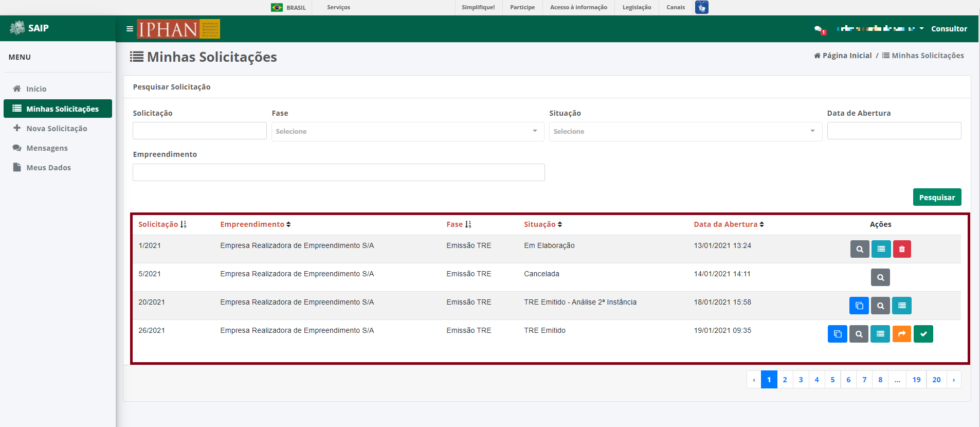Expand the user account dropdown arrow

coord(921,29)
